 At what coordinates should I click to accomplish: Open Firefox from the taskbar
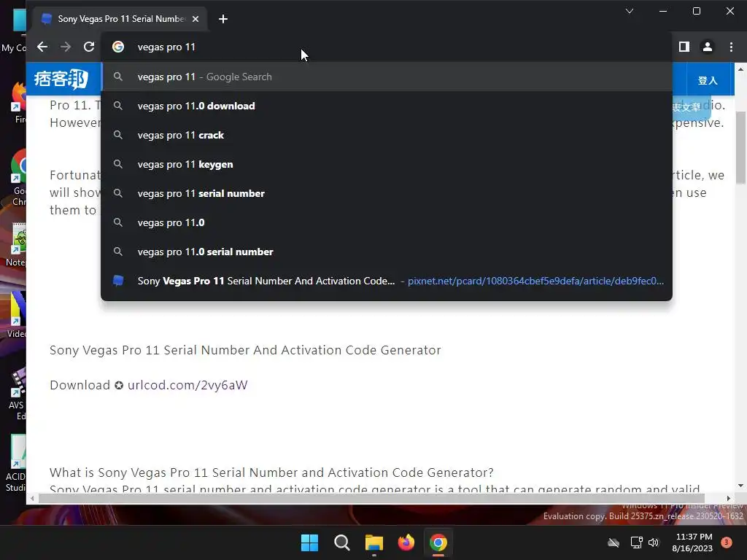tap(406, 542)
